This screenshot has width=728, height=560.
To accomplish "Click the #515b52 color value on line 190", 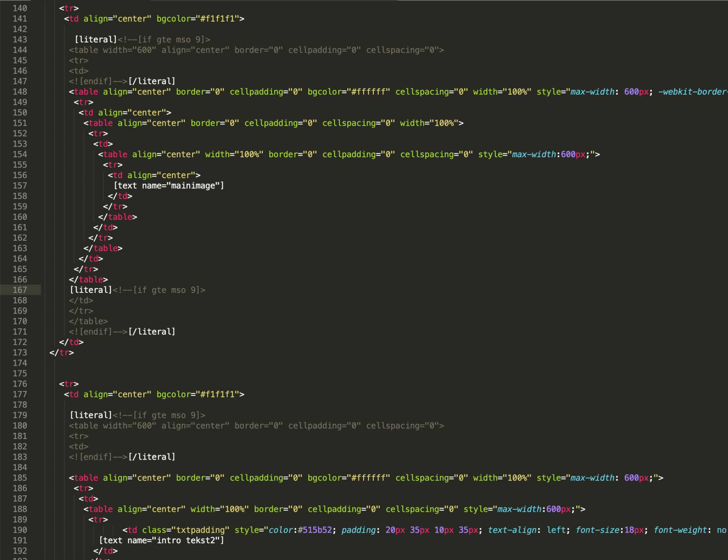I will (314, 530).
